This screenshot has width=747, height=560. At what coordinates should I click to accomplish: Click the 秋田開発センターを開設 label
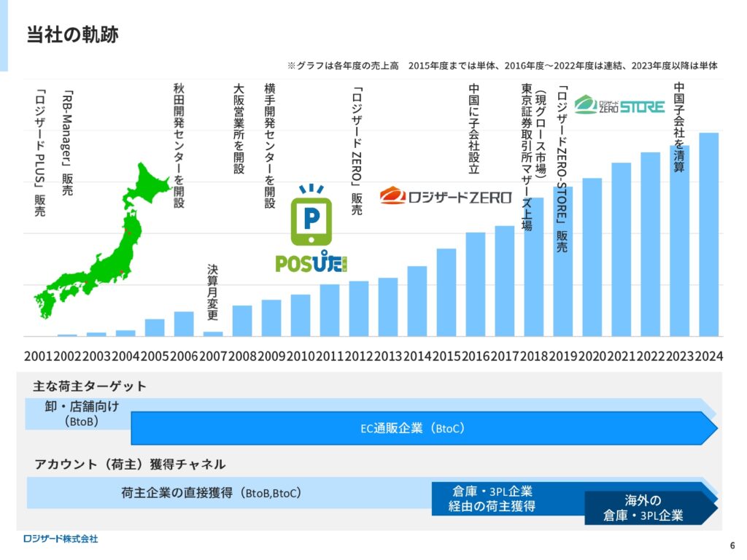tap(179, 146)
